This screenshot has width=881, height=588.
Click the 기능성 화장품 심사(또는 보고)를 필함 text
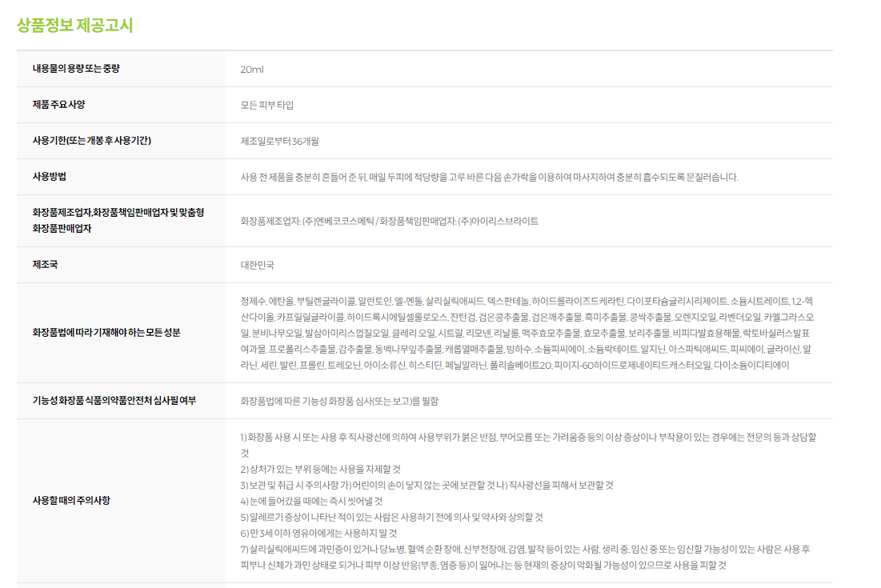[x=339, y=402]
